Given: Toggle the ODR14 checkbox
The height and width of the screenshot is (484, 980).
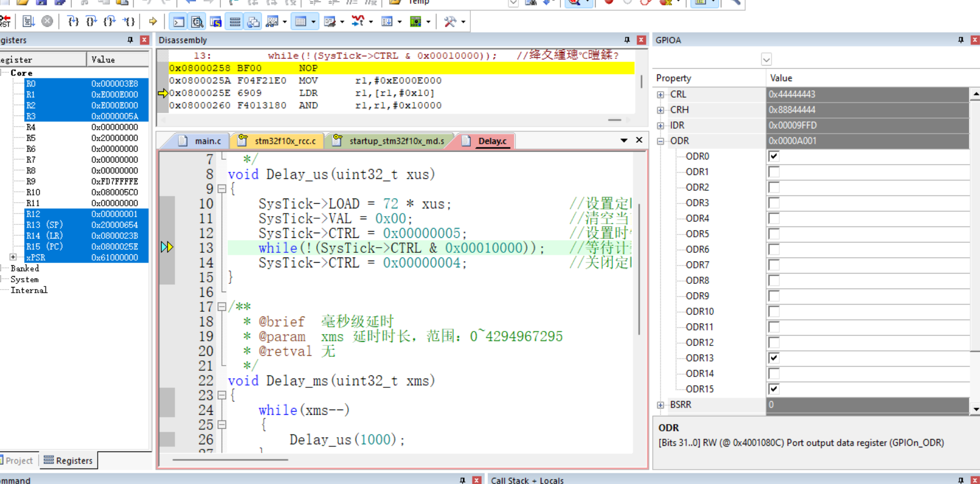Looking at the screenshot, I should coord(774,373).
